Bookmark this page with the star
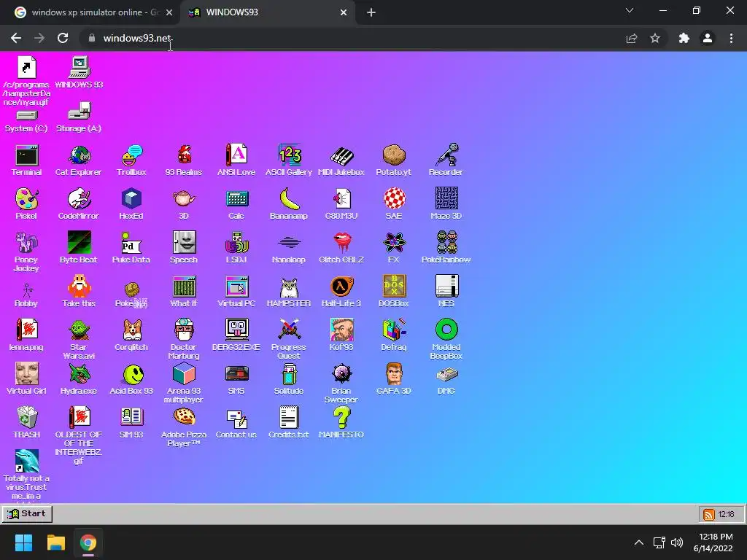This screenshot has height=560, width=747. click(655, 38)
